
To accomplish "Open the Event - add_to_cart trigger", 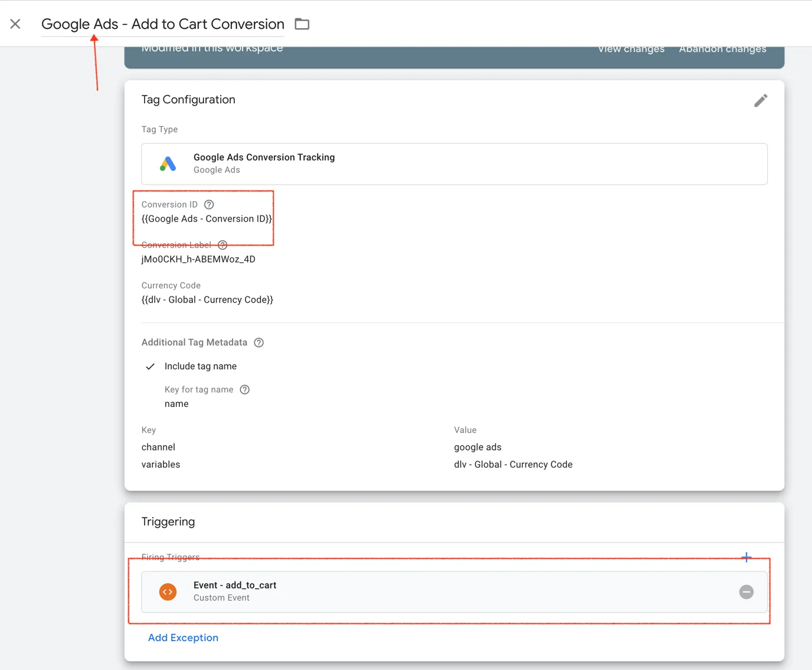I will click(454, 592).
